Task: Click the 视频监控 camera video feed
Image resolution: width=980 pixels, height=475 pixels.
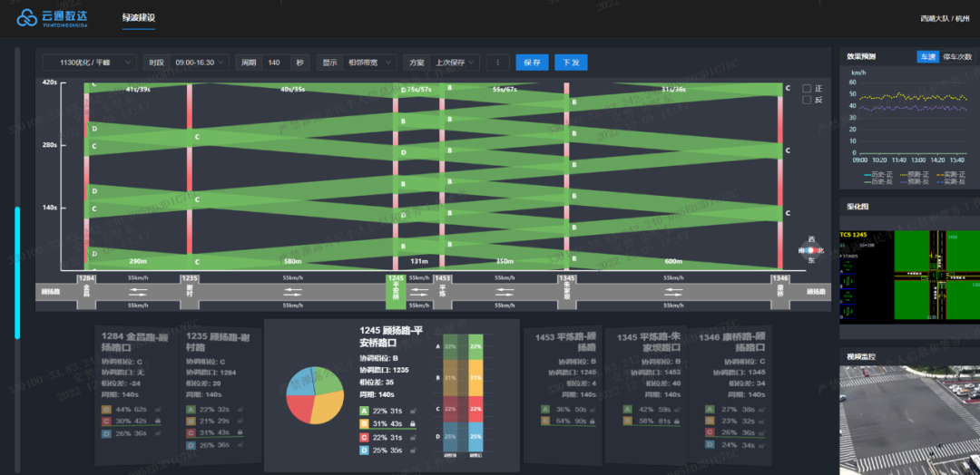Action: 909,420
